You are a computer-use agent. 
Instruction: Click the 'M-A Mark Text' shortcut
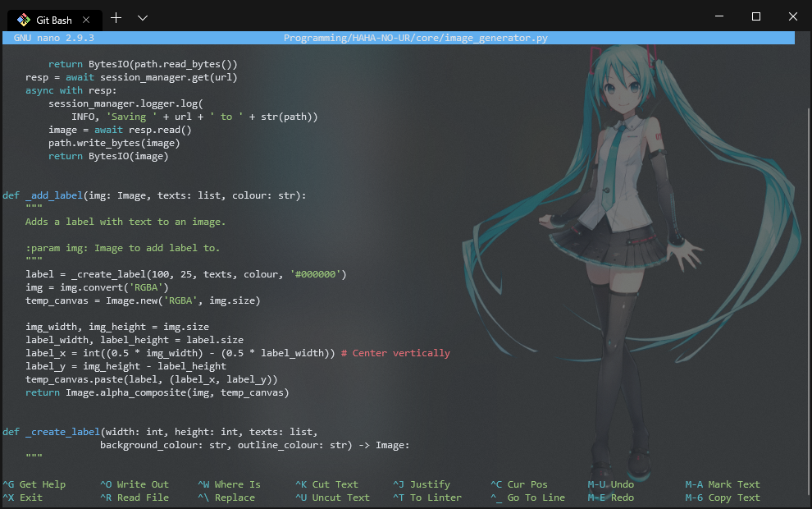(x=723, y=484)
